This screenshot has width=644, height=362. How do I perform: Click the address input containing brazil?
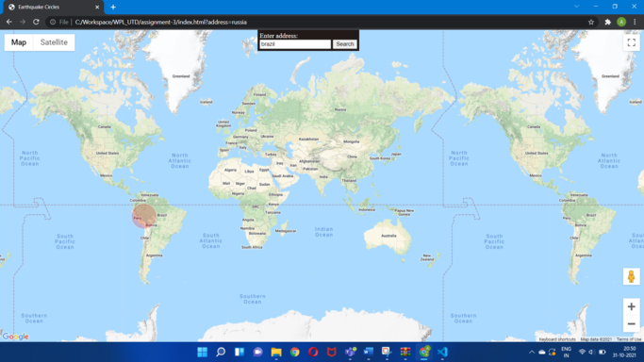tap(295, 44)
